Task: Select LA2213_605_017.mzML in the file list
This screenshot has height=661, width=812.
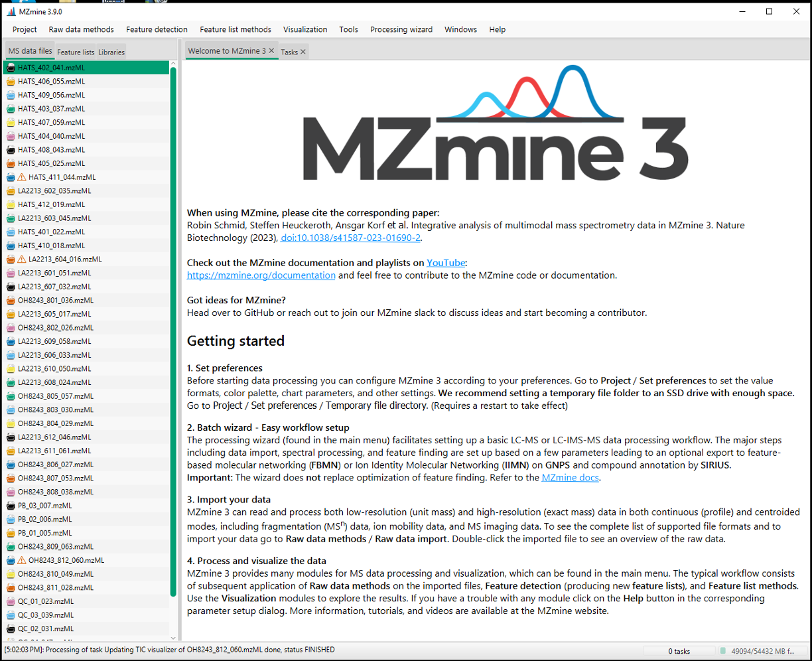Action: [86, 314]
